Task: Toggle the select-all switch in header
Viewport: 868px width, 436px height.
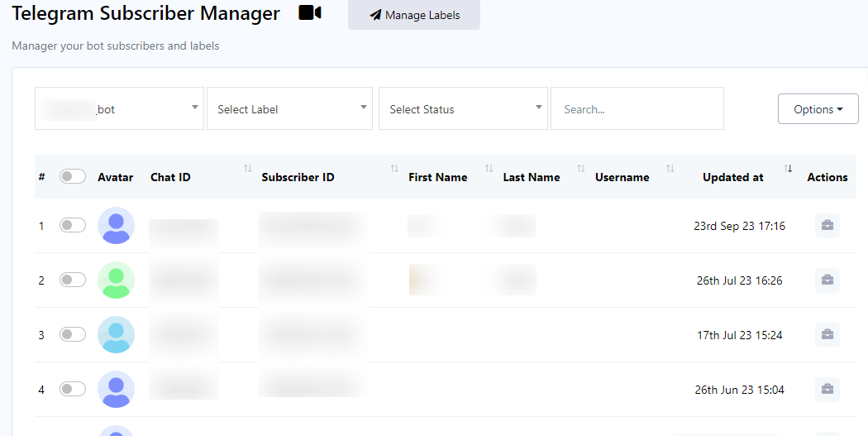Action: pyautogui.click(x=73, y=176)
